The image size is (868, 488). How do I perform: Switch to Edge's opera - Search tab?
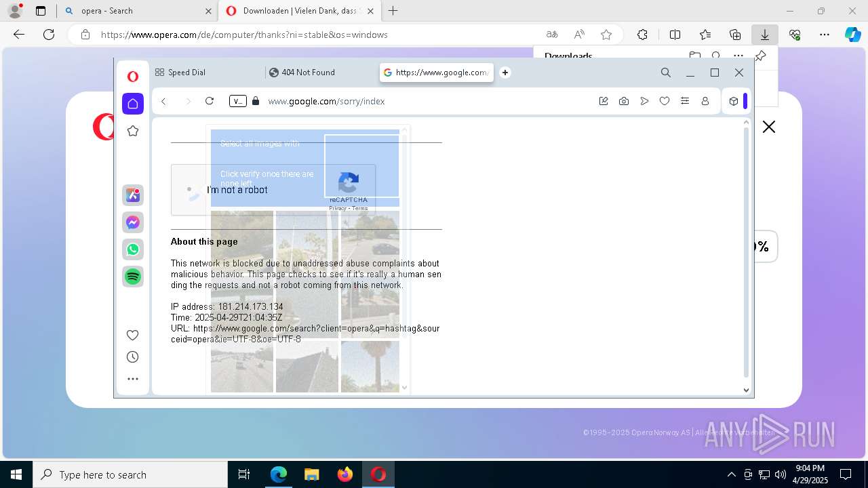pos(137,11)
